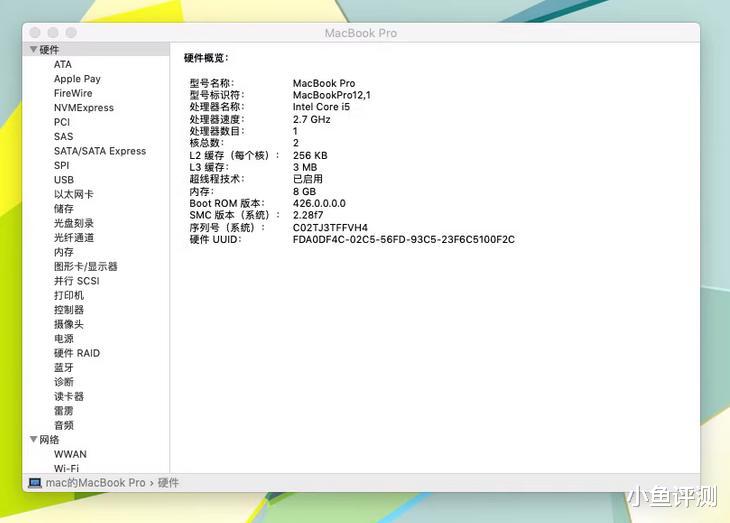The image size is (730, 523).
Task: Select ATA in the sidebar
Action: point(63,64)
